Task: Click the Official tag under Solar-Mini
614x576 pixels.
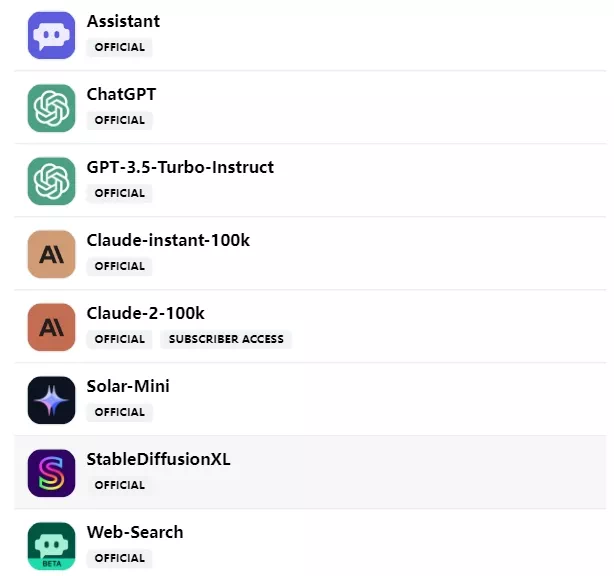Action: point(120,412)
